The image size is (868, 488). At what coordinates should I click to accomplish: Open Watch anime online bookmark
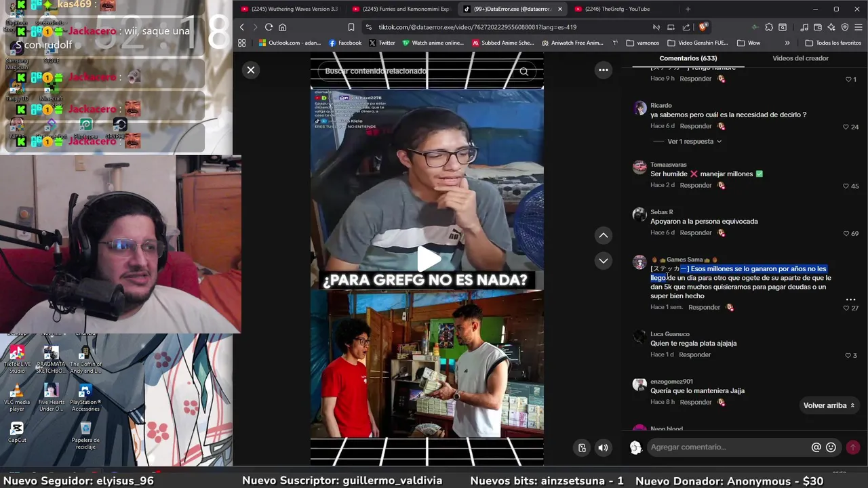click(433, 43)
